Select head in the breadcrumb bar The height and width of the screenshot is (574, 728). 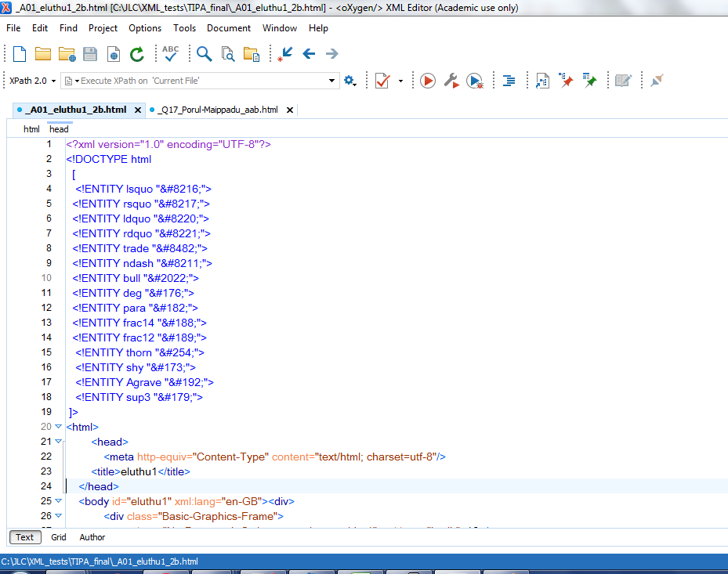click(x=59, y=129)
